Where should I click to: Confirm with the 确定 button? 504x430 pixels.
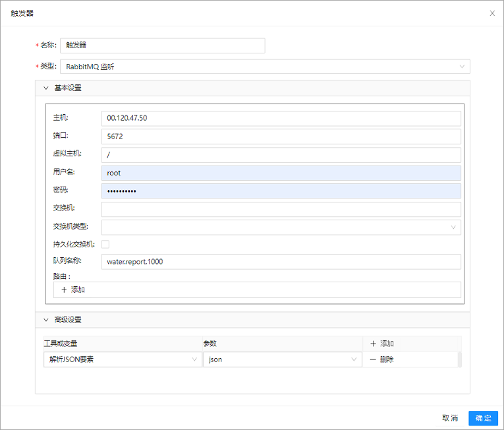(483, 418)
